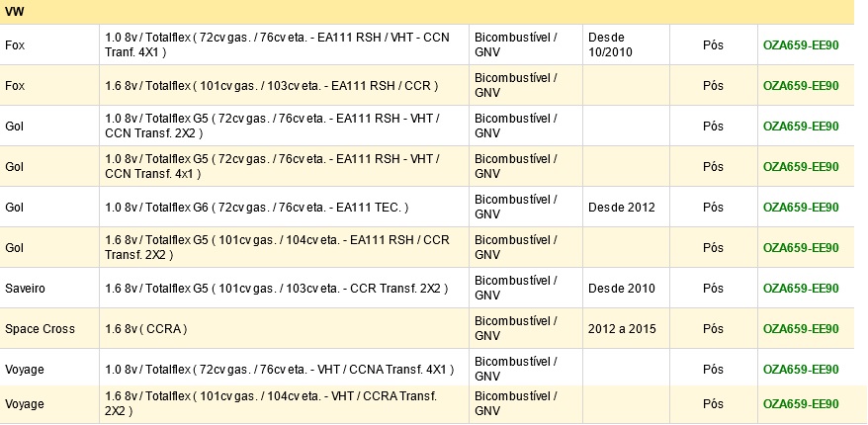Click the Desde 2010 cell in Saveiro row

pos(626,289)
